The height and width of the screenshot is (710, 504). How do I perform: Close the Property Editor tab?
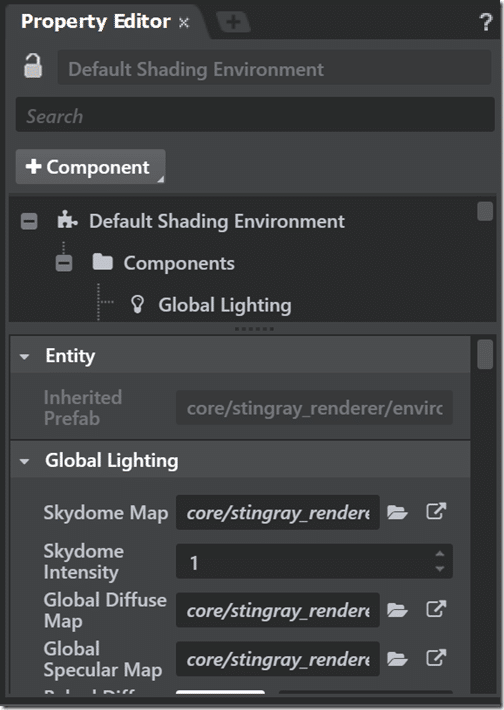(183, 23)
